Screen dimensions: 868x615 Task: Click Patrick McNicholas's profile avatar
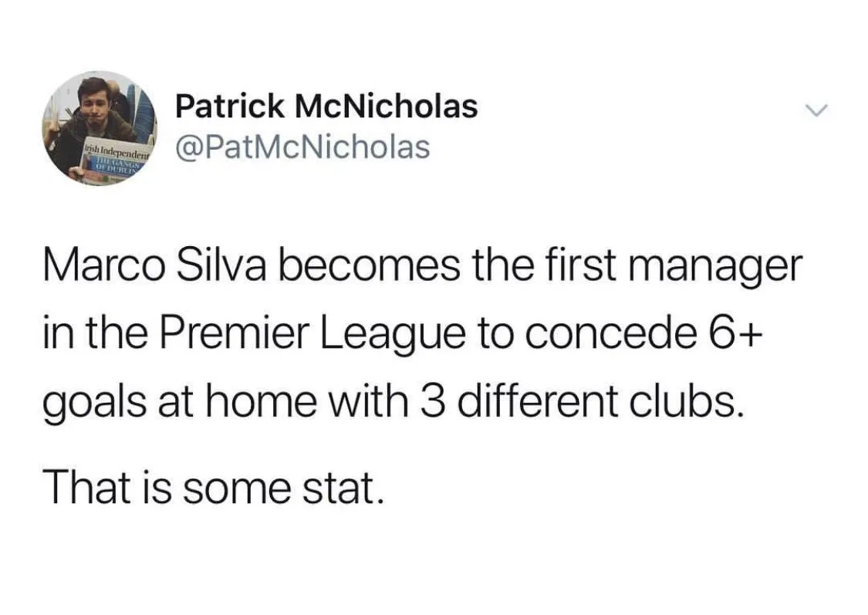pyautogui.click(x=100, y=128)
